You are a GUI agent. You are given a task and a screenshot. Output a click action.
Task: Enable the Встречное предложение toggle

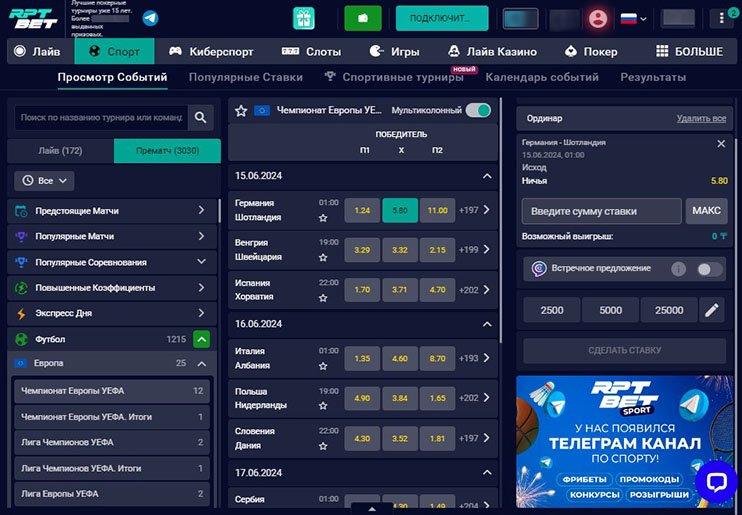point(709,269)
